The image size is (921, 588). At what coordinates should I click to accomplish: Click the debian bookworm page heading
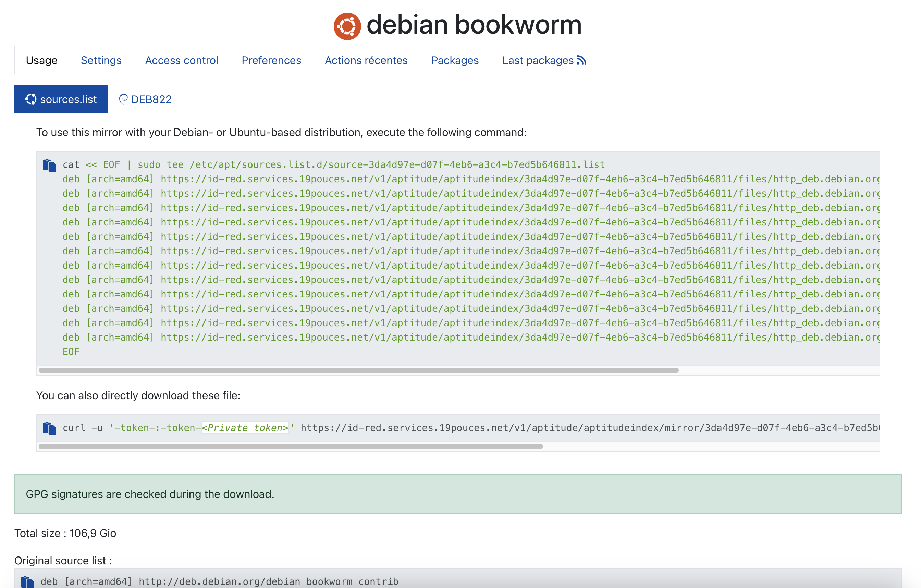click(474, 24)
